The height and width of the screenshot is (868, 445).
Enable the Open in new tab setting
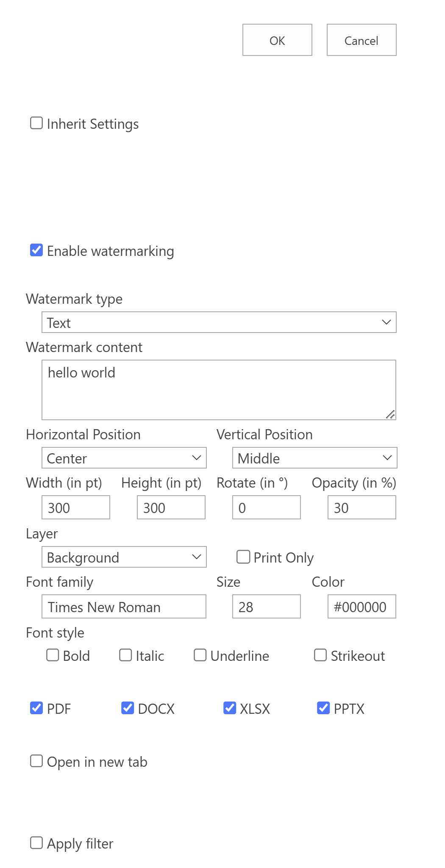click(x=36, y=761)
